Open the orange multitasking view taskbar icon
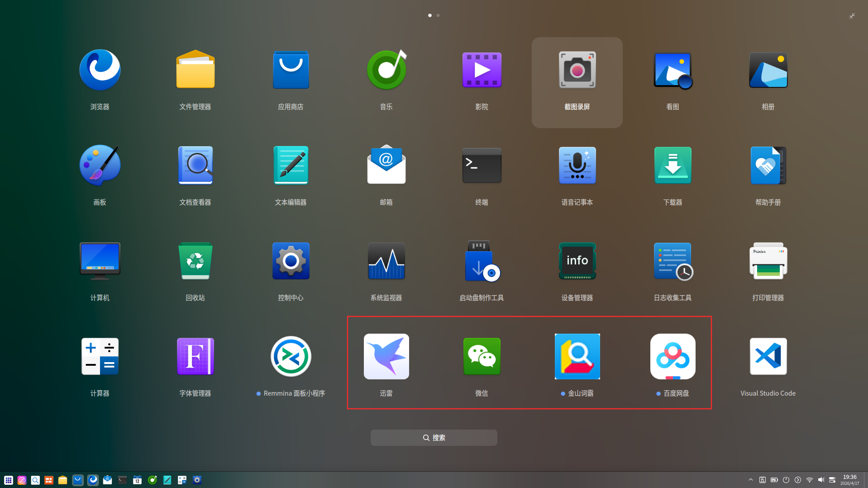The width and height of the screenshot is (868, 488). [x=49, y=480]
